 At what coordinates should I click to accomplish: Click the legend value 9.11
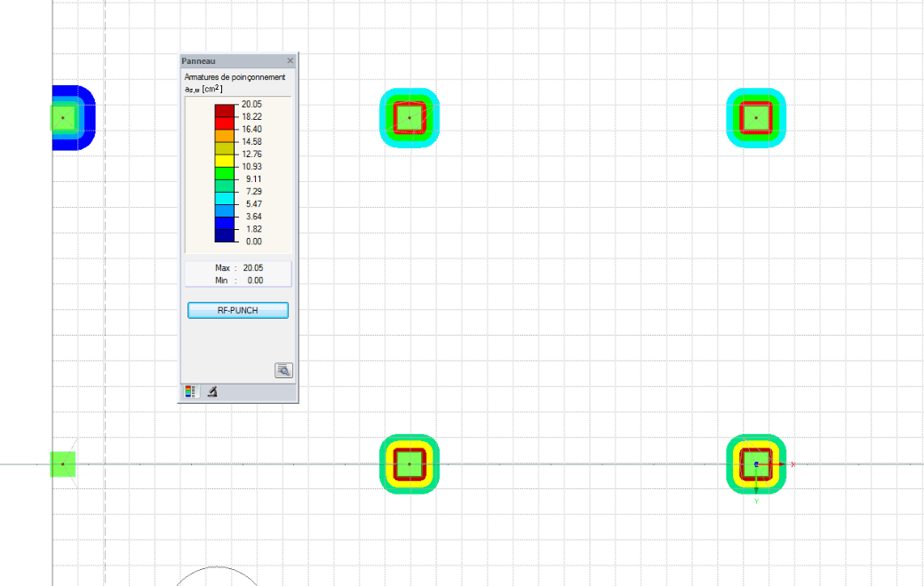[x=254, y=179]
